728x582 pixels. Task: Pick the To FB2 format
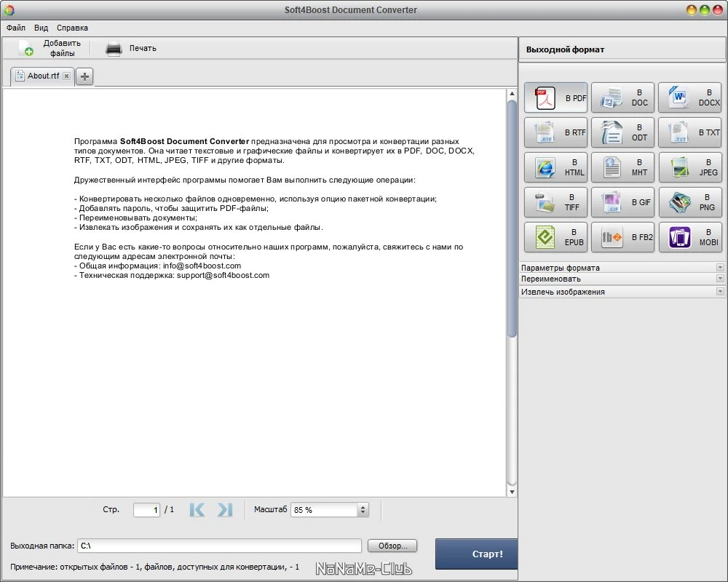pos(622,236)
